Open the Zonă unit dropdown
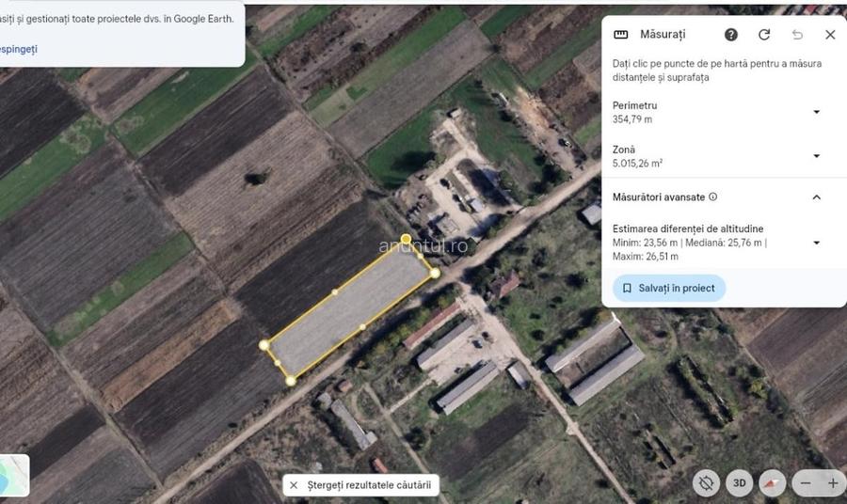 pyautogui.click(x=816, y=156)
